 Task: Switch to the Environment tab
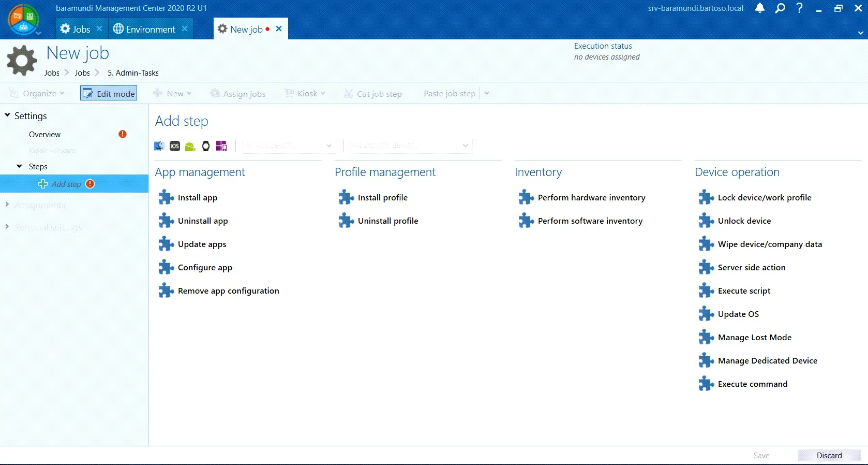(145, 29)
